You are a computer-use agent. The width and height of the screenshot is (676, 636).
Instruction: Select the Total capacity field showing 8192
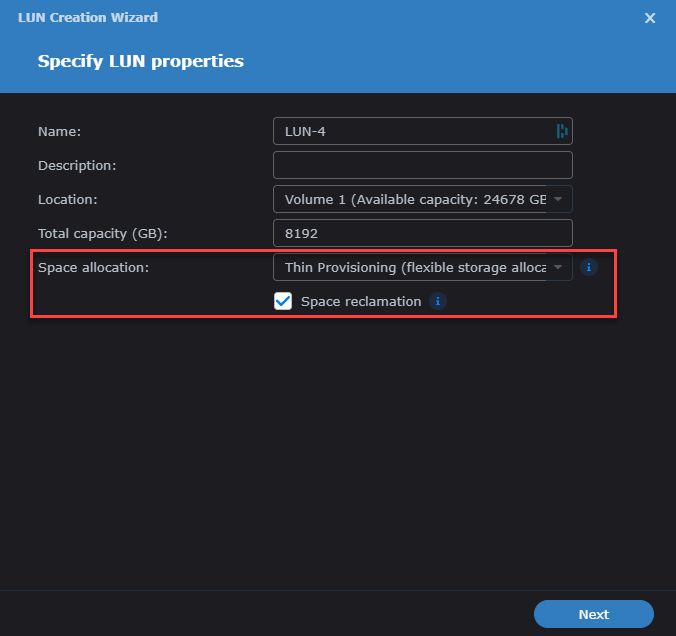point(422,233)
